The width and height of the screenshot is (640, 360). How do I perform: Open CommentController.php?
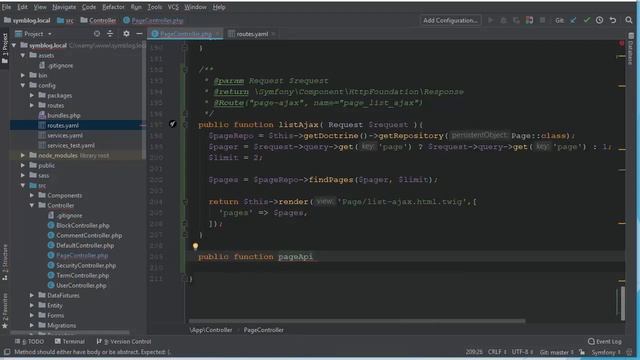89,236
